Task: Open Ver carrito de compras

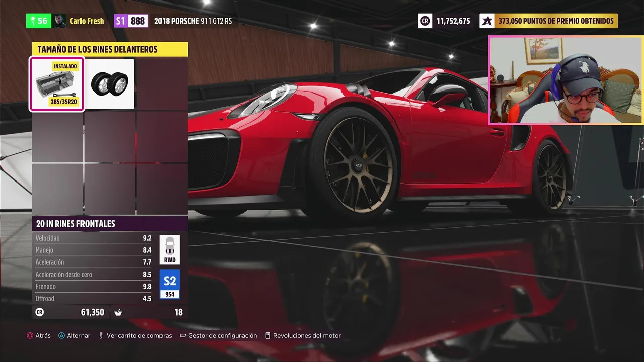Action: [135, 335]
